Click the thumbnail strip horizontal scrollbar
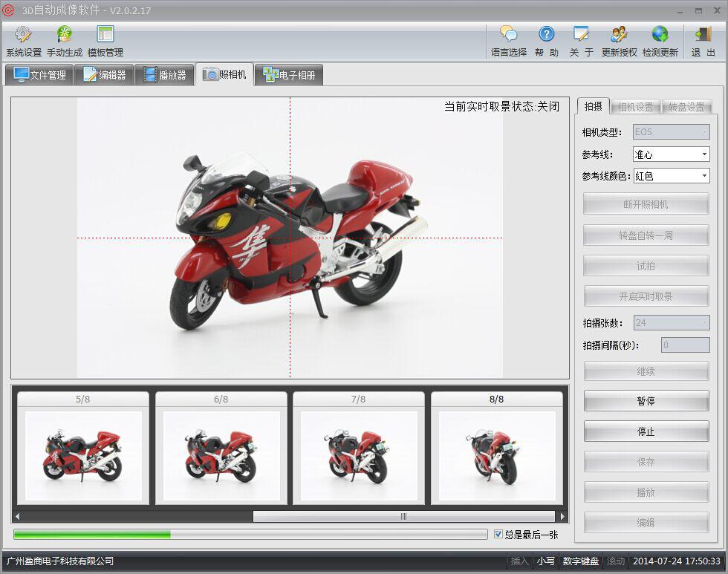This screenshot has height=574, width=728. click(403, 516)
